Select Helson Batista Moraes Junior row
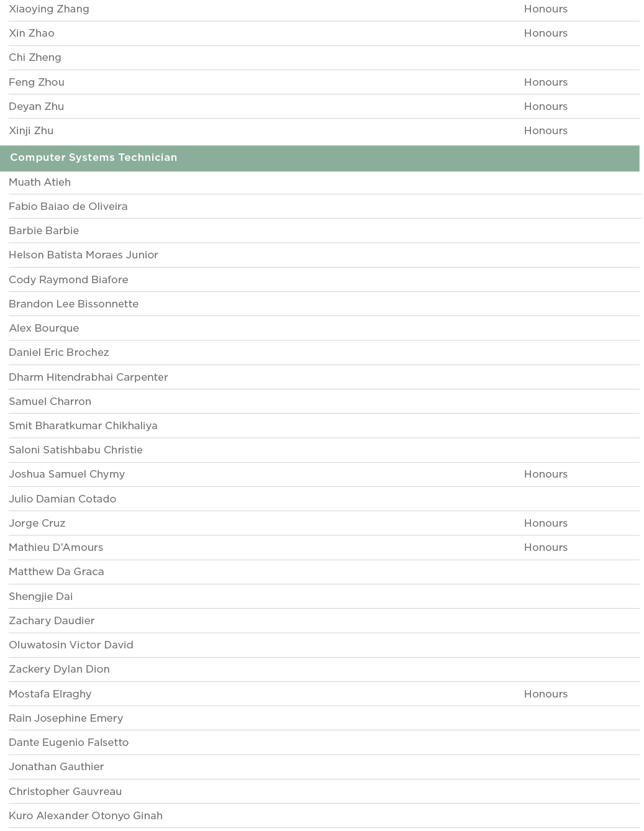This screenshot has height=831, width=644. click(83, 255)
